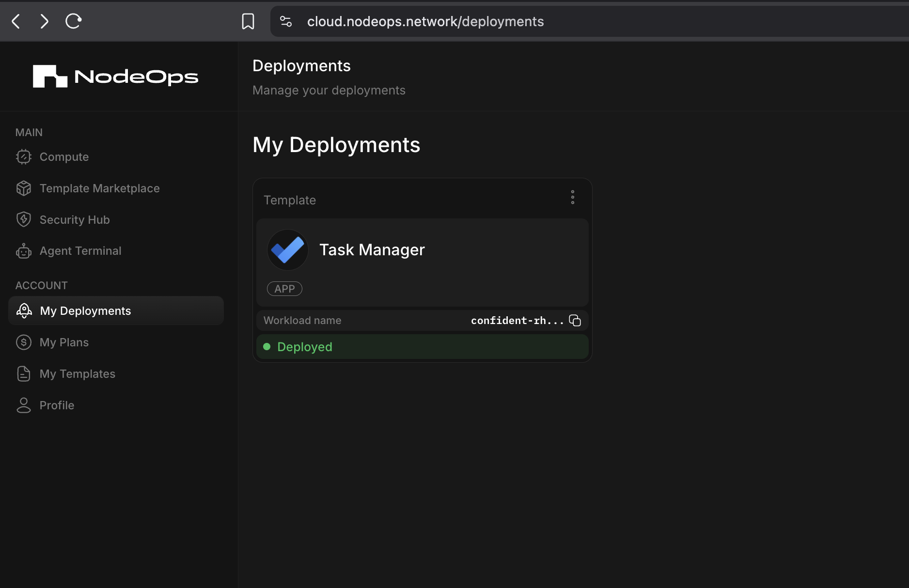Click the bookmark icon in the toolbar
The height and width of the screenshot is (588, 909).
[248, 21]
